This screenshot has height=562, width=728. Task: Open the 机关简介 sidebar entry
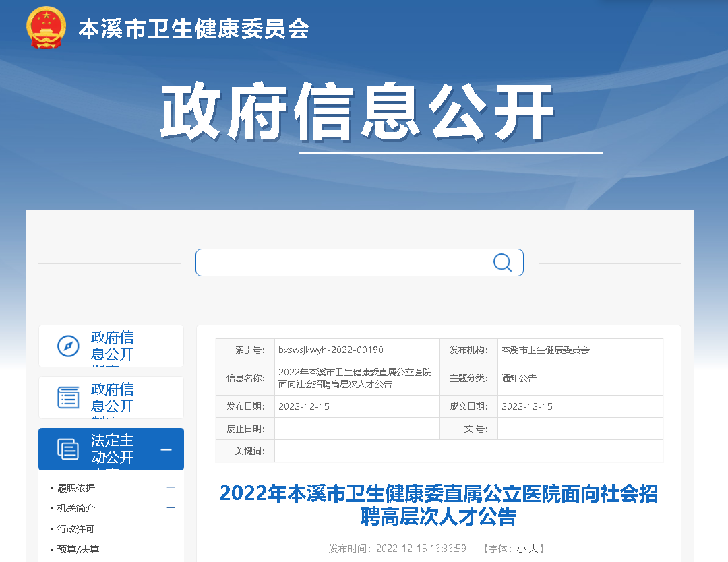(76, 508)
